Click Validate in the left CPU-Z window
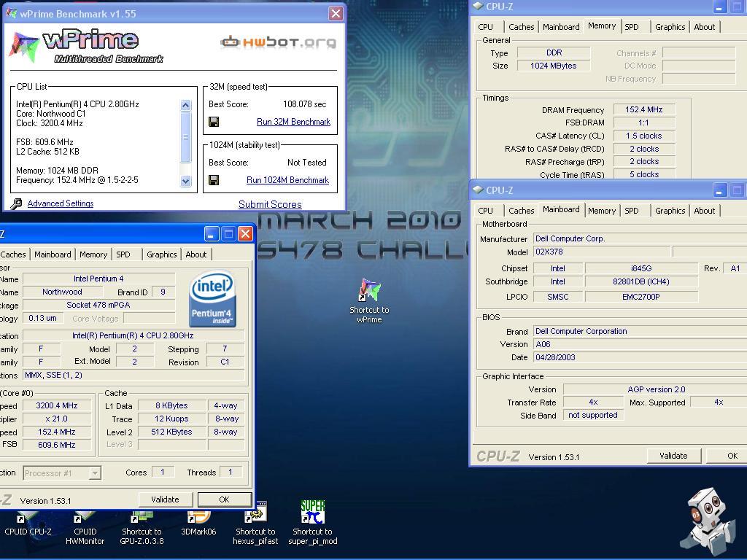The height and width of the screenshot is (560, 747). click(166, 499)
